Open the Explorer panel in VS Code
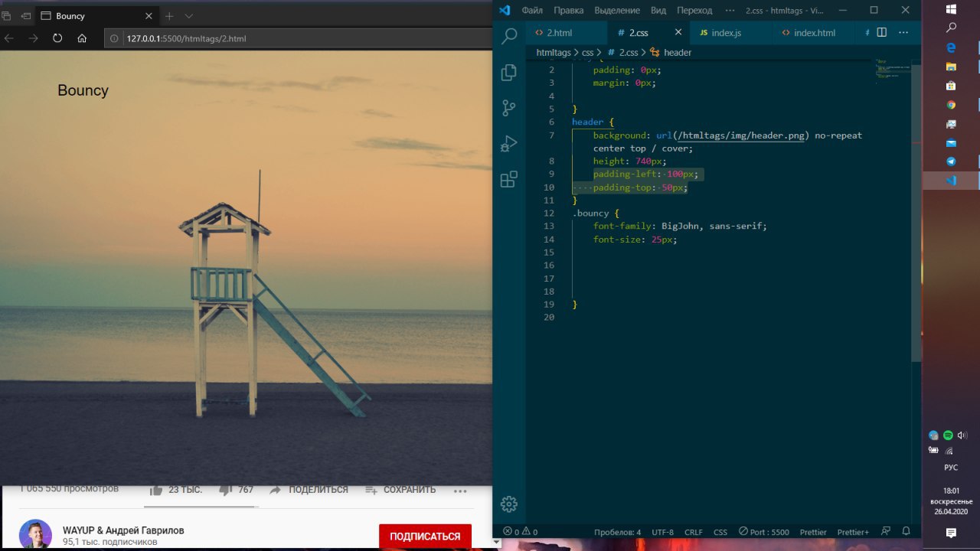Viewport: 980px width, 551px height. [508, 73]
